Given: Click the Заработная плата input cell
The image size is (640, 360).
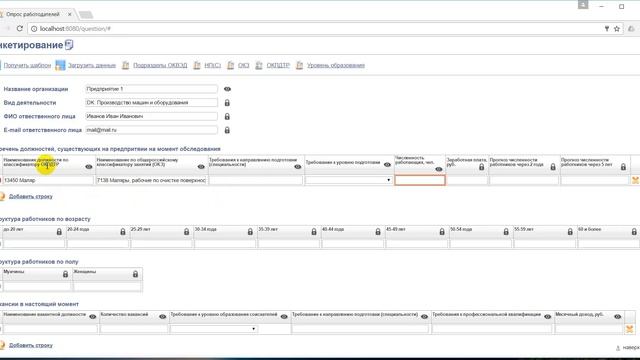Looking at the screenshot, I should pyautogui.click(x=467, y=180).
